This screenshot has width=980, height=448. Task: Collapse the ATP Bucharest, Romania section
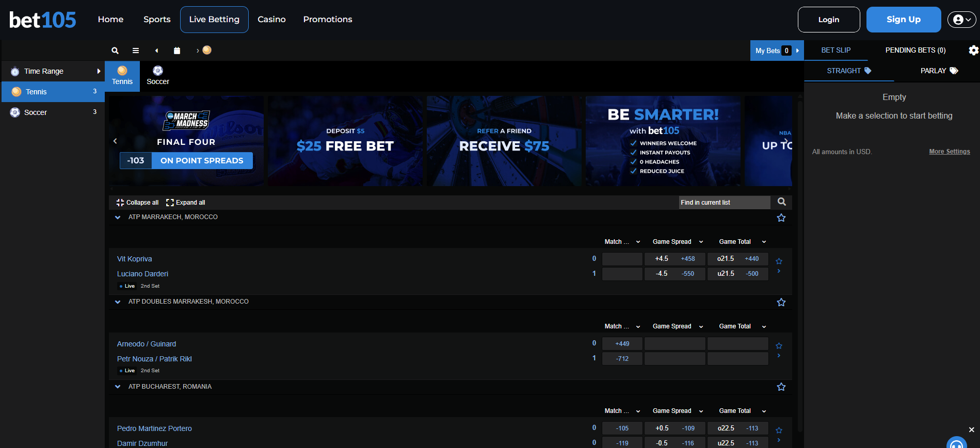[x=118, y=387]
